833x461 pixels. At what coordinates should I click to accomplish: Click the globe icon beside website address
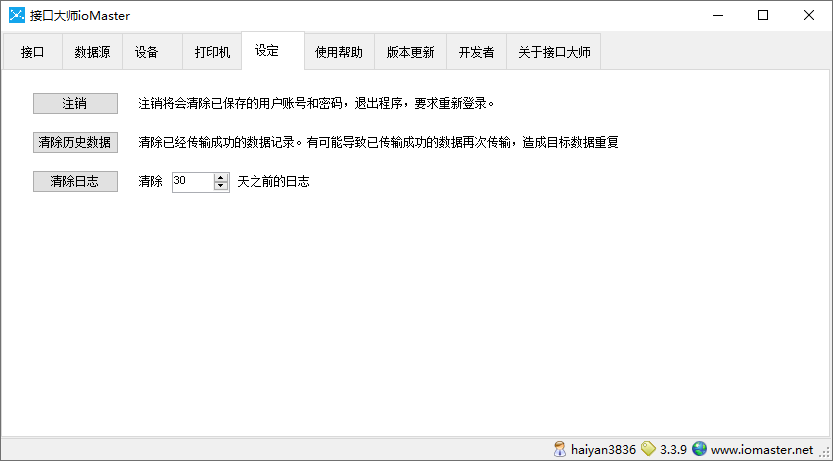click(x=699, y=450)
